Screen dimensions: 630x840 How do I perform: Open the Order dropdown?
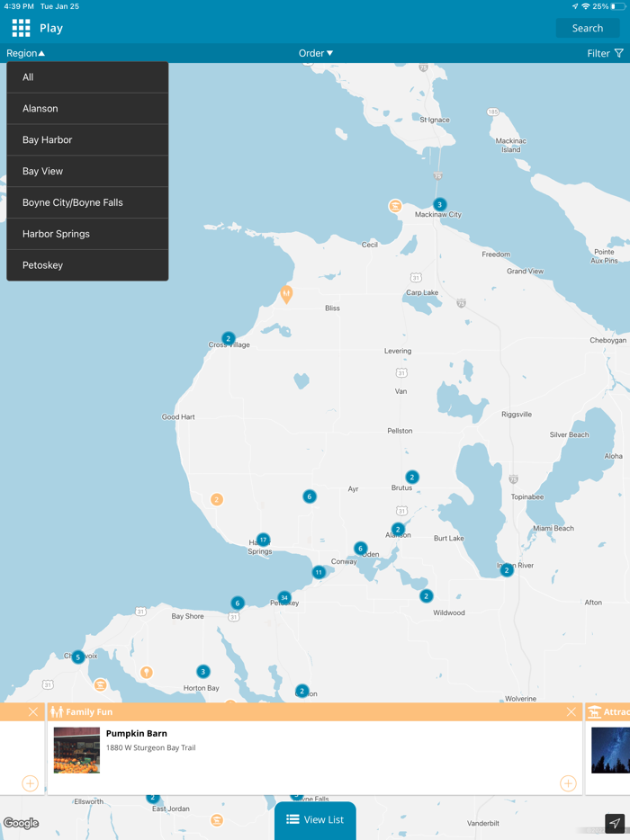316,53
